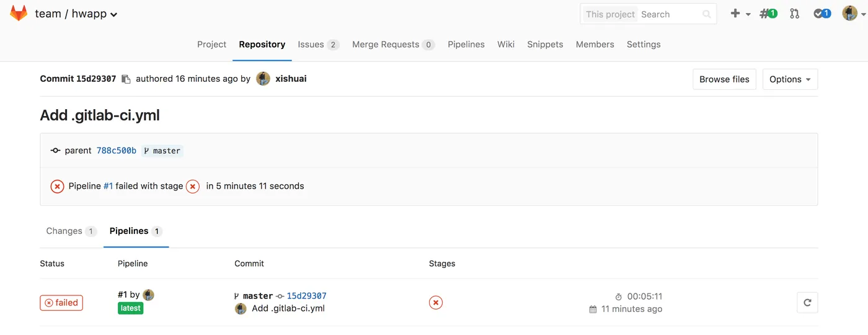Click the GitLab fox logo
Screen dimensions: 868x335
tap(19, 14)
